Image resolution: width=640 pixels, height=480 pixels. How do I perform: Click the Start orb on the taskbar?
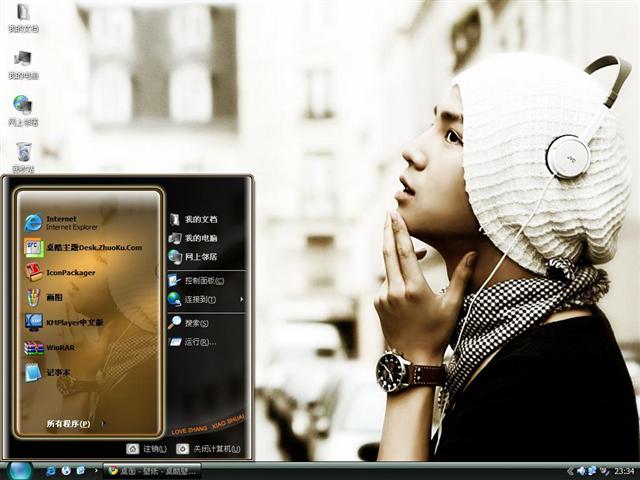tap(19, 471)
